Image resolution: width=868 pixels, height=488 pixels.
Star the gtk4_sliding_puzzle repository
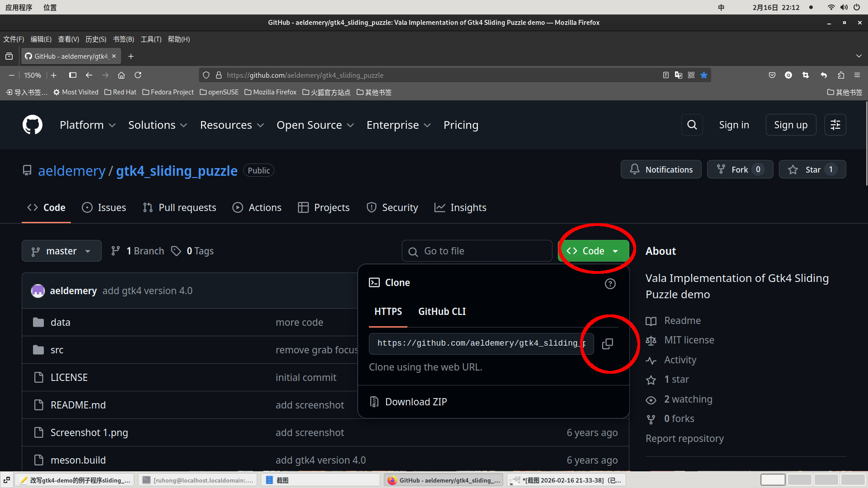pyautogui.click(x=812, y=169)
